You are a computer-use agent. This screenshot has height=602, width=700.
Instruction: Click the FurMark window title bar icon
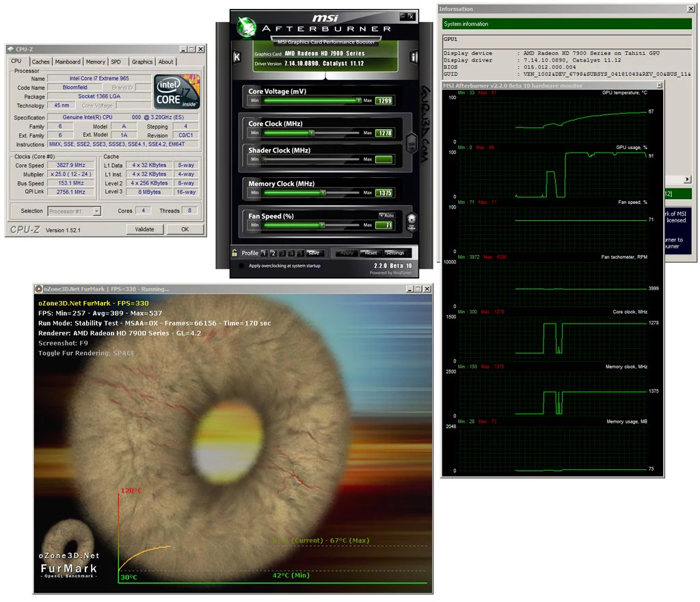tap(39, 289)
